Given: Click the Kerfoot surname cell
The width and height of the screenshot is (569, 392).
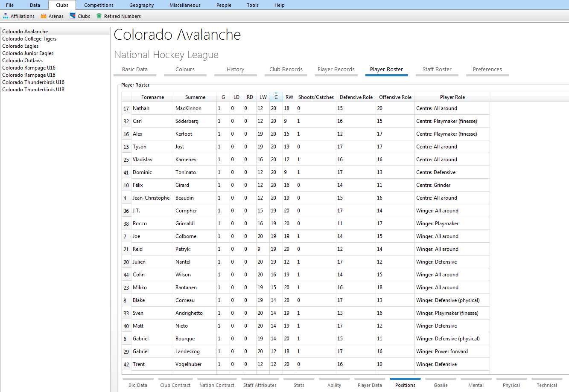Looking at the screenshot, I should [x=195, y=134].
